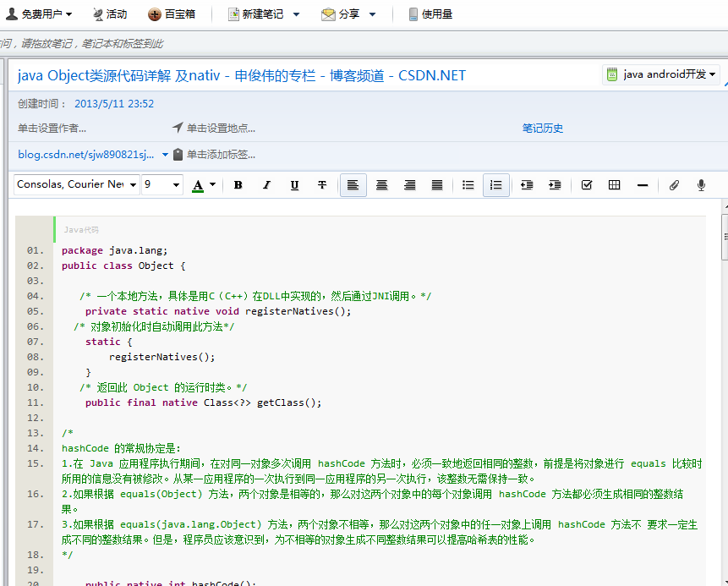The width and height of the screenshot is (728, 586).
Task: Toggle italic formatting
Action: 266,185
